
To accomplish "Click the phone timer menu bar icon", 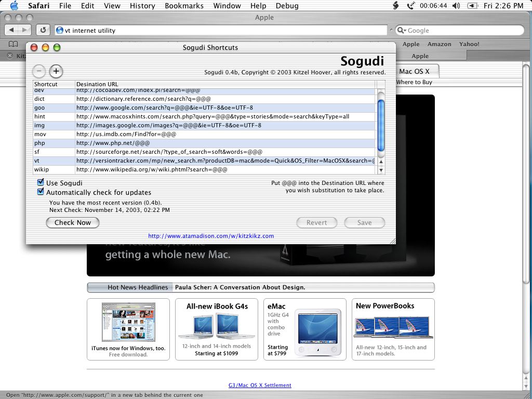I will (411, 5).
